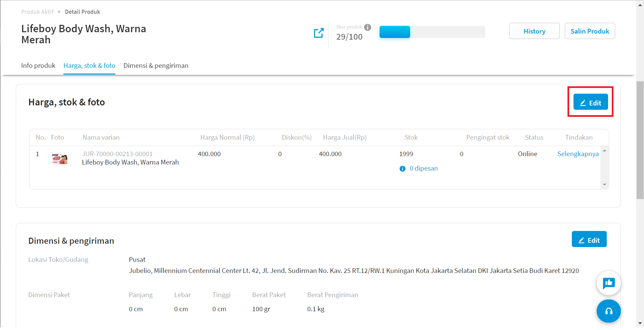
Task: Click the Pengingat stok column header
Action: coord(488,137)
